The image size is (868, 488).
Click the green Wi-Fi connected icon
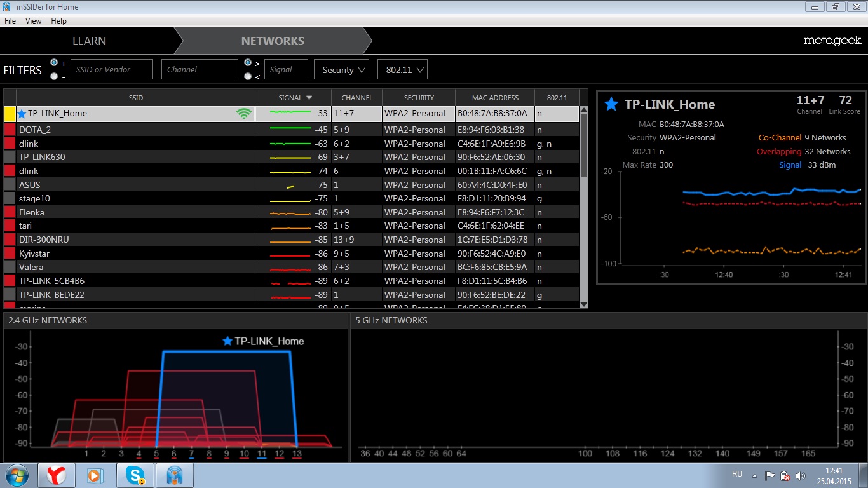coord(243,114)
